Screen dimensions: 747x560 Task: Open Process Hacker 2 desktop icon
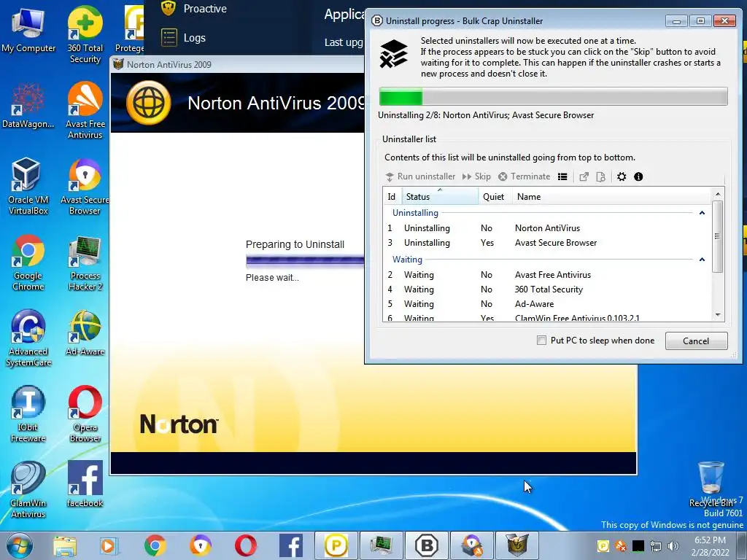[85, 262]
